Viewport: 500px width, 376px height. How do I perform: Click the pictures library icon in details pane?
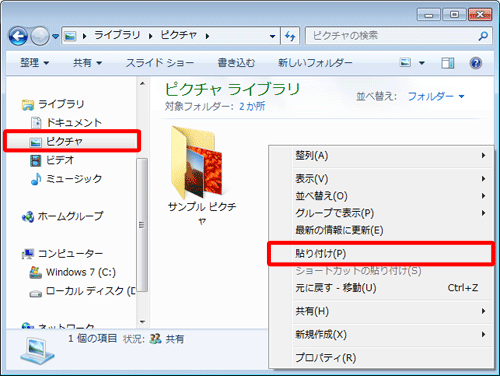(37, 352)
